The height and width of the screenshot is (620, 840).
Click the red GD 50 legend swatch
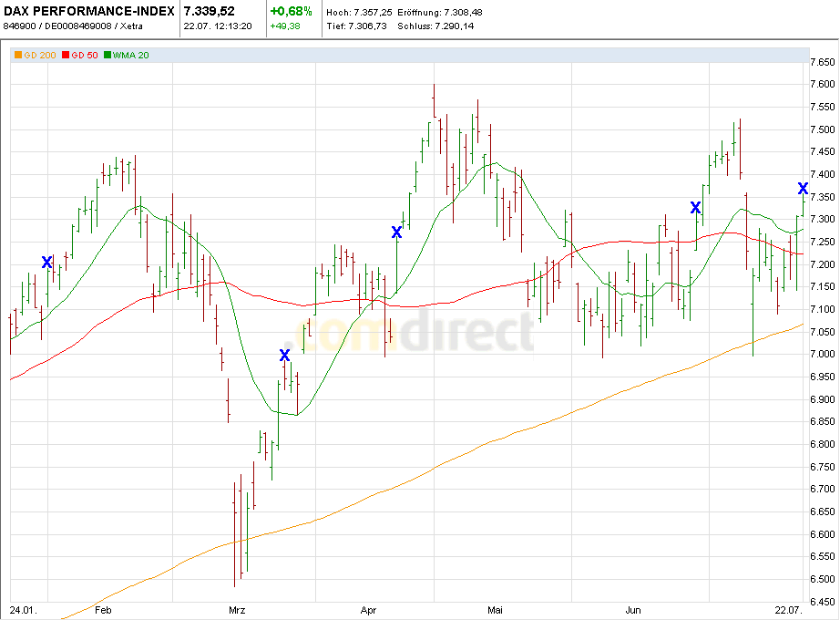[66, 56]
